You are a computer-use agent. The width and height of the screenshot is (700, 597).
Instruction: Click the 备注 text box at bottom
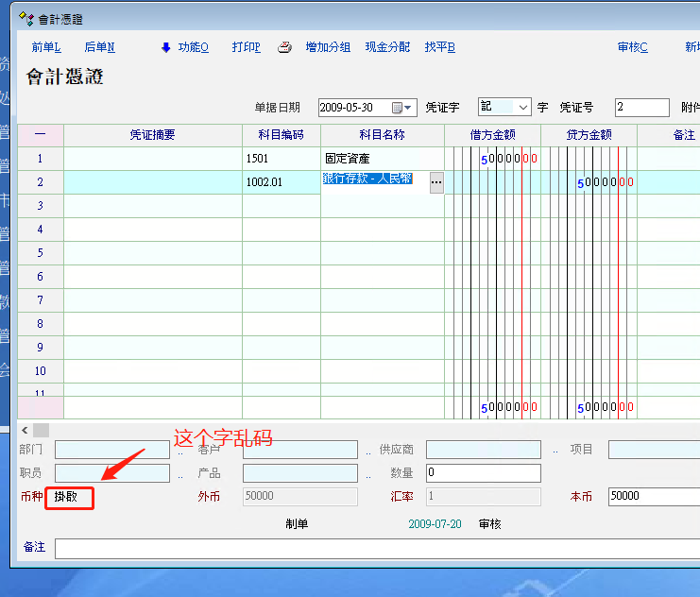coord(378,548)
